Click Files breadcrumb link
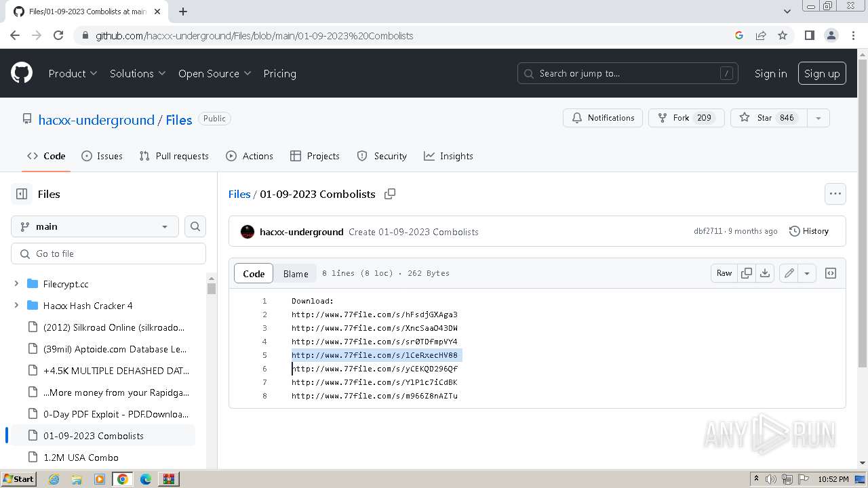 point(239,194)
